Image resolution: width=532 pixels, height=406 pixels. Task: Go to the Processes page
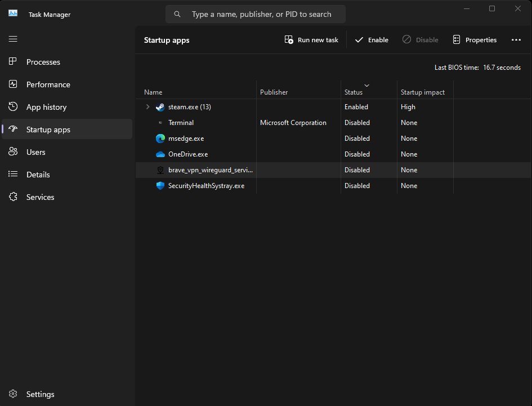pyautogui.click(x=67, y=62)
